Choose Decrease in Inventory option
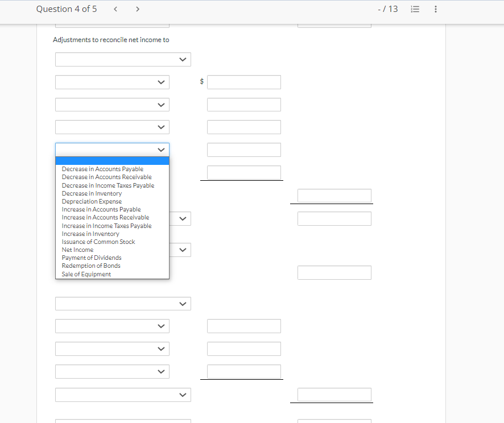The image size is (504, 423). 92,193
